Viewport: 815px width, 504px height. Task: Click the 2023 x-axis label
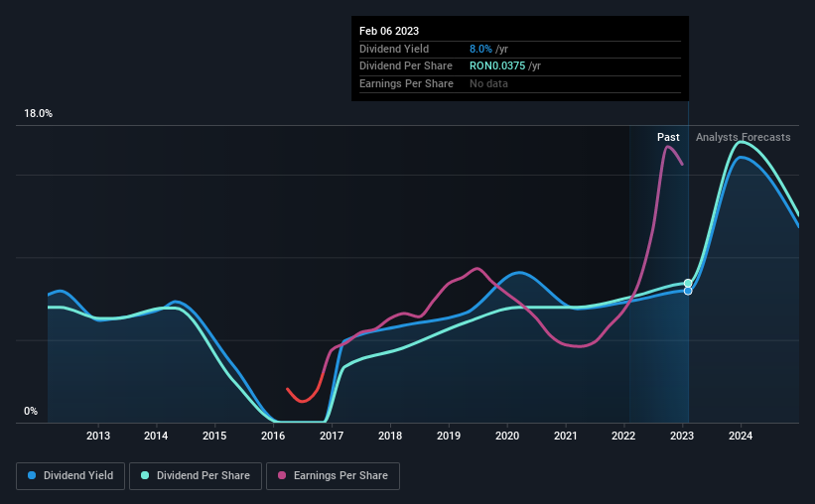[x=682, y=436]
